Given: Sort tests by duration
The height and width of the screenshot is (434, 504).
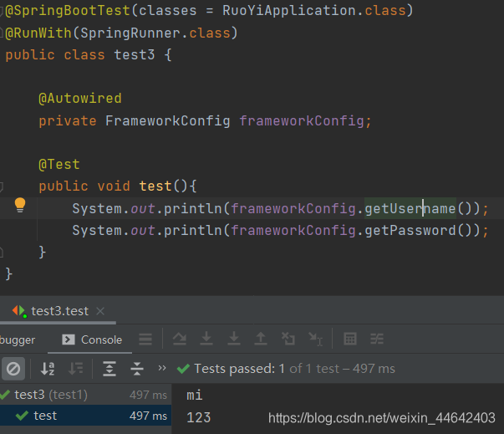Looking at the screenshot, I should click(76, 369).
